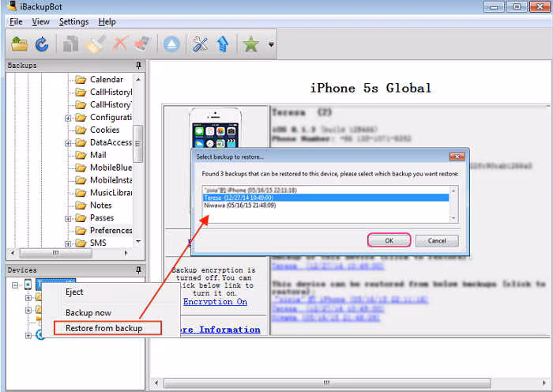
Task: Confirm restore with the OK button
Action: click(389, 240)
